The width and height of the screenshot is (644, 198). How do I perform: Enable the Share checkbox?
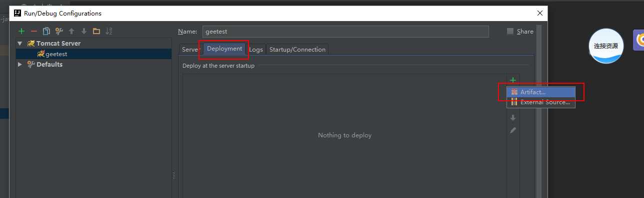click(510, 31)
